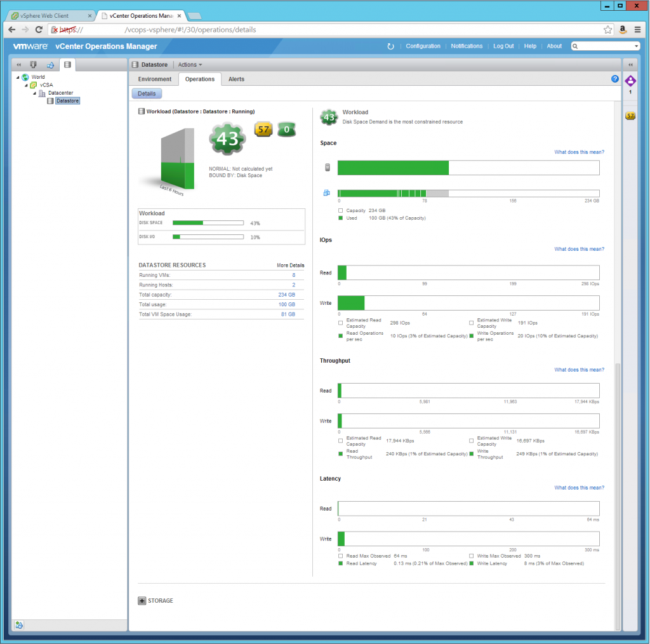The image size is (650, 644).
Task: Collapse the Datacenter tree node
Action: pos(34,93)
